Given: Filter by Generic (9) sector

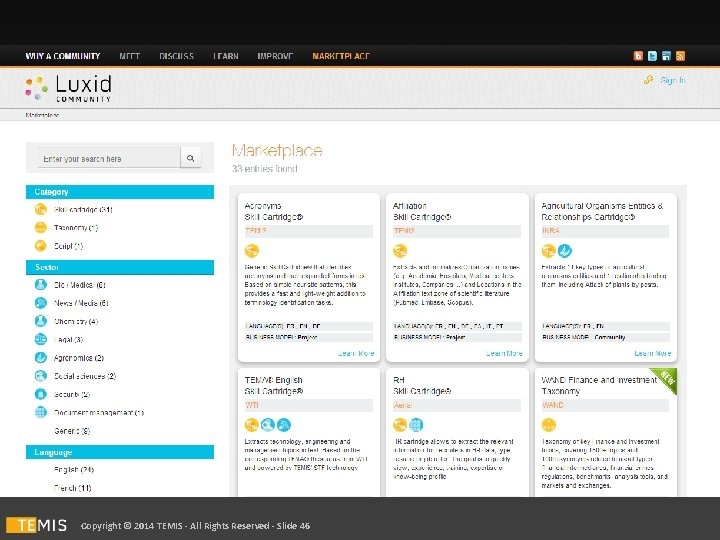Looking at the screenshot, I should tap(72, 431).
